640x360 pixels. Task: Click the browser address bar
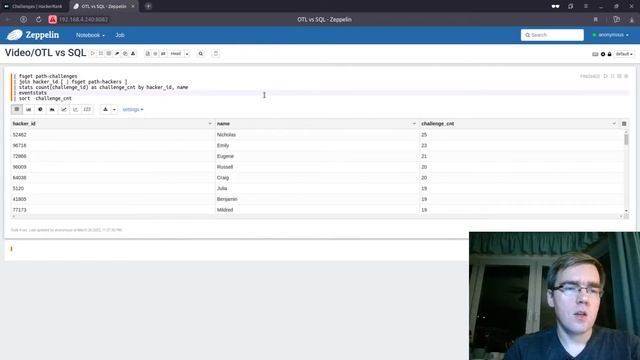point(83,19)
